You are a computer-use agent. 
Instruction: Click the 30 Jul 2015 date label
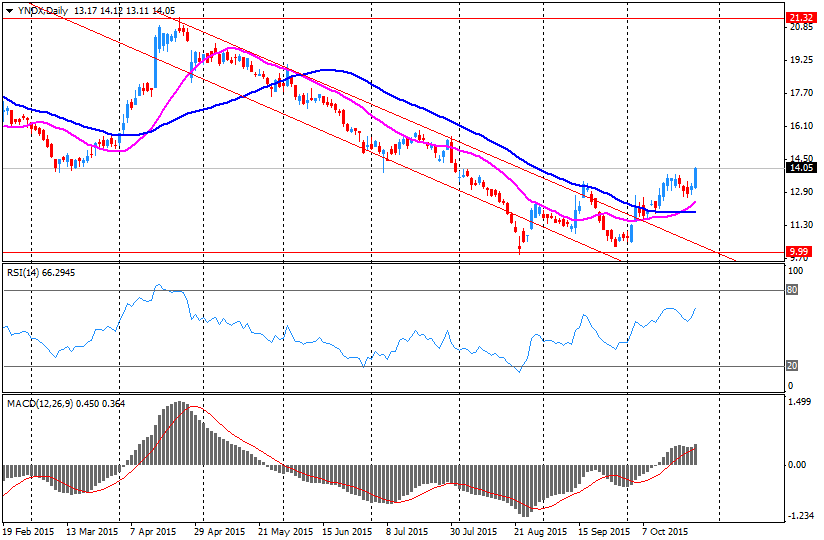473,532
